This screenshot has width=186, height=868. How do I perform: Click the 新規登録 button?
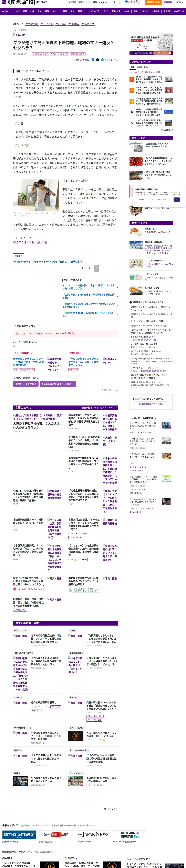(168, 2)
